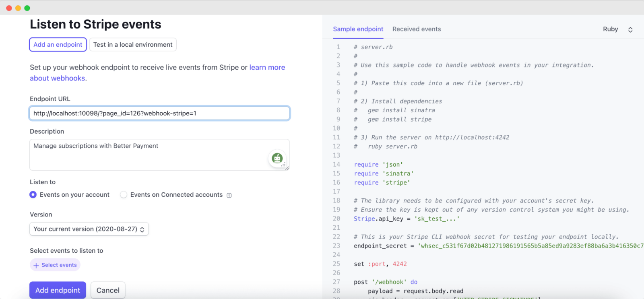Select Test in a local environment tab
This screenshot has width=644, height=299.
pyautogui.click(x=133, y=45)
